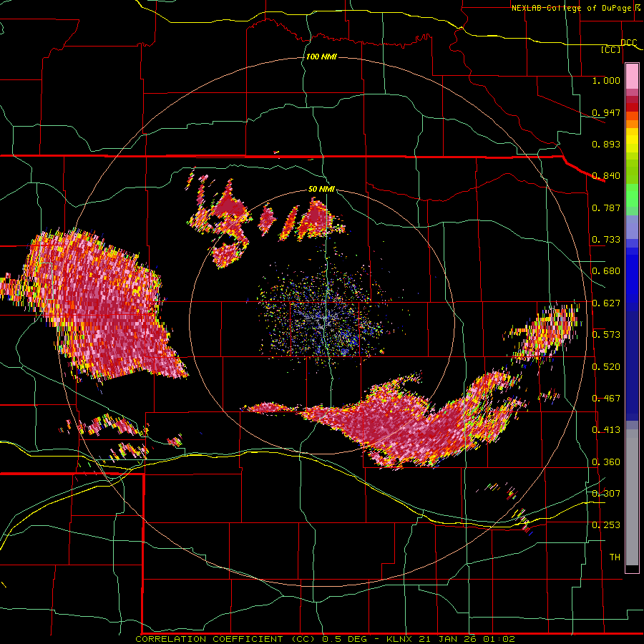Click the 50 NMI range ring label
This screenshot has height=644, width=644.
[x=321, y=190]
